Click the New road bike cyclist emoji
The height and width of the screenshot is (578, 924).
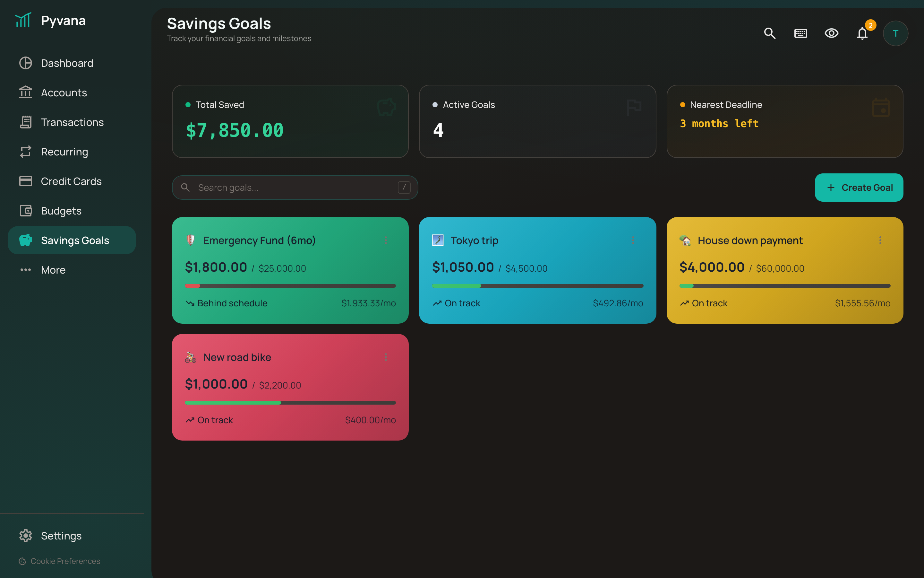point(191,357)
